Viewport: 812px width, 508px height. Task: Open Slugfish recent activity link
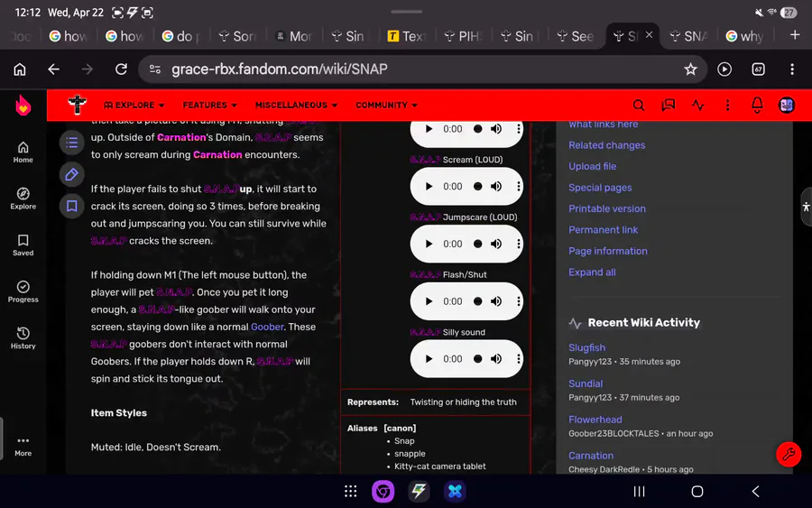pos(586,348)
